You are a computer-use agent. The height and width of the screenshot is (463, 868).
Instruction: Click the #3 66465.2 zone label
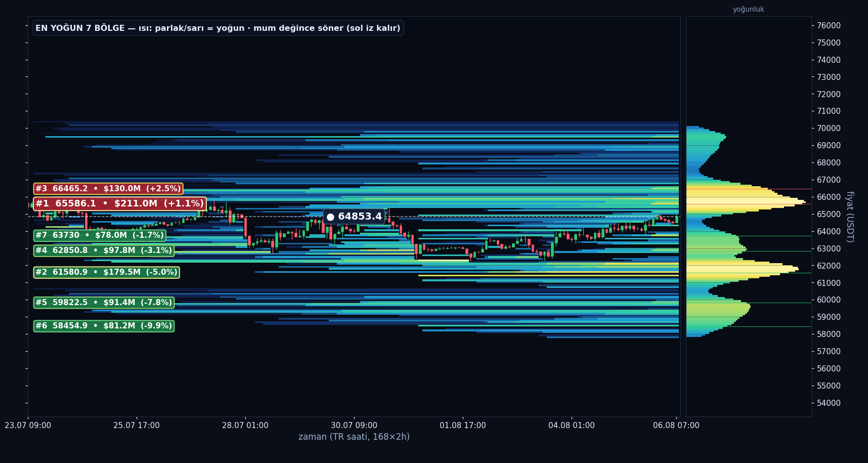(108, 189)
